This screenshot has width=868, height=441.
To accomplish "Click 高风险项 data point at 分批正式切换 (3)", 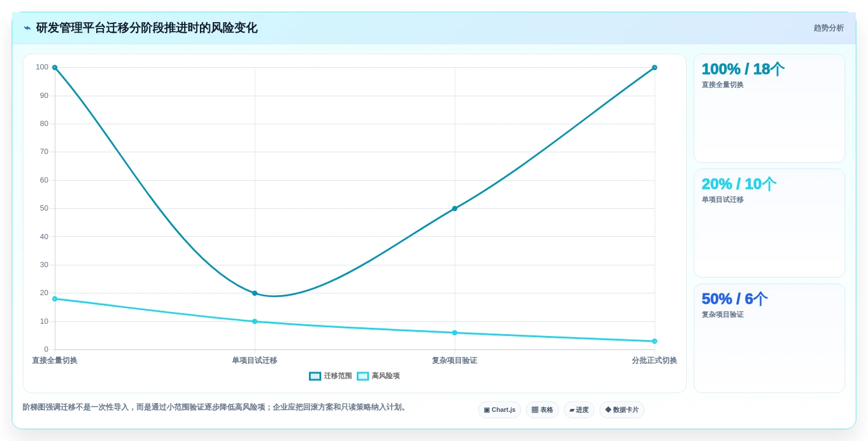I will [655, 341].
